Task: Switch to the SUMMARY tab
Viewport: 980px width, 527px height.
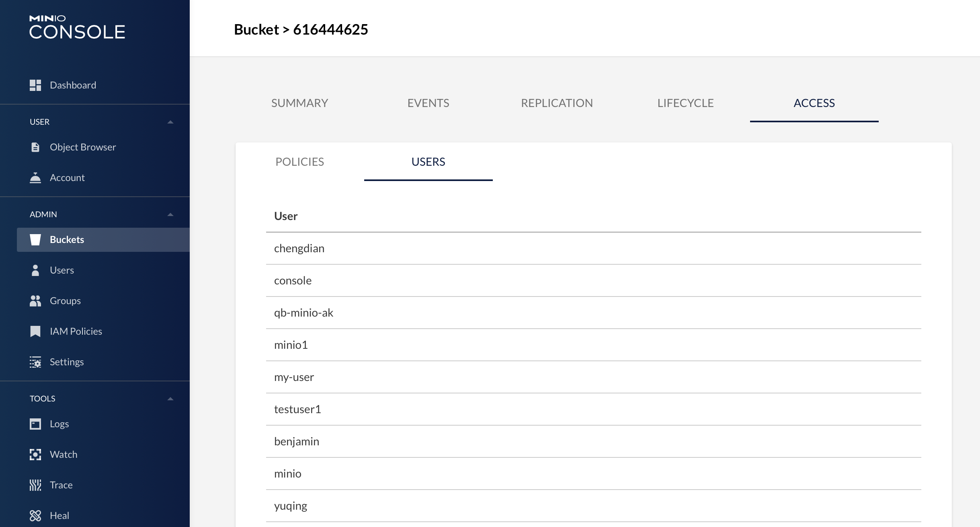Action: 300,103
